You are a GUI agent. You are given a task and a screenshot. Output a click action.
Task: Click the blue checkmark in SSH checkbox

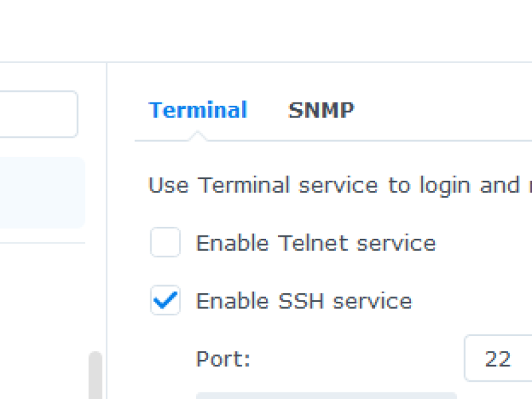(x=165, y=300)
